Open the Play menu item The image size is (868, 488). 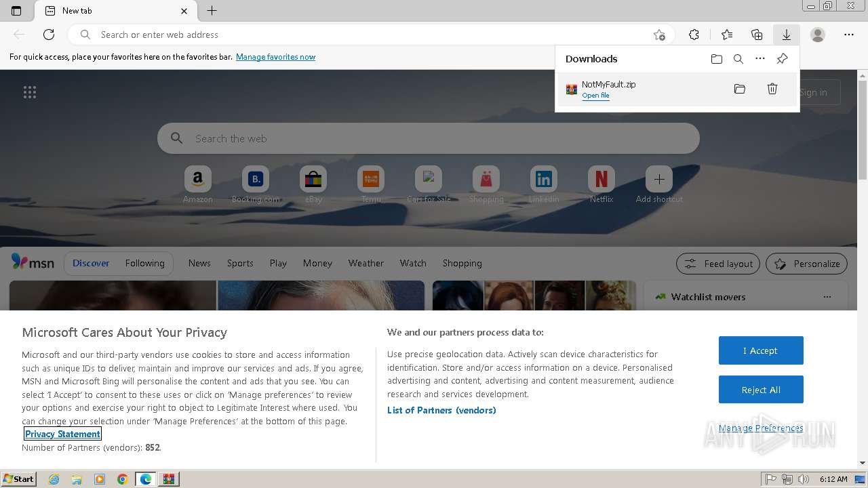[x=278, y=263]
